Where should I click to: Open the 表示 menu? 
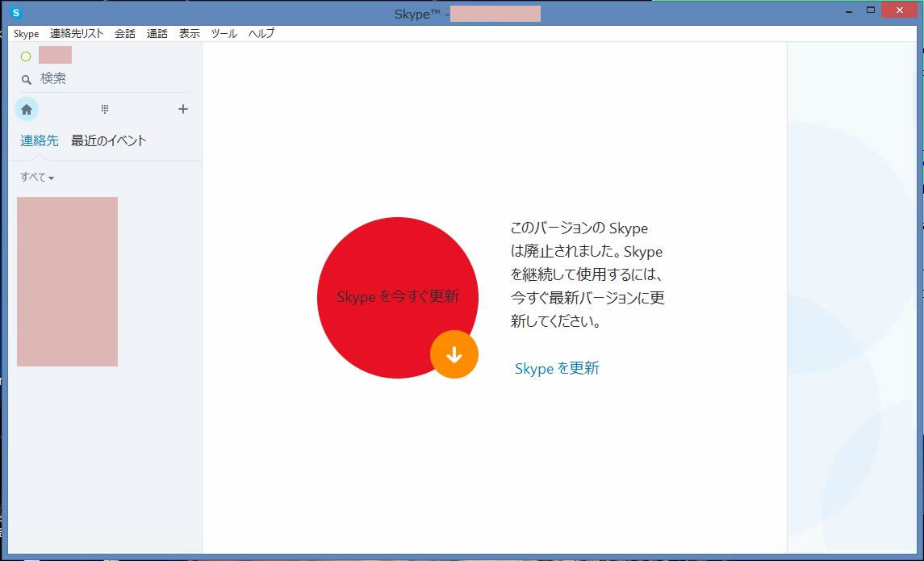coord(190,34)
